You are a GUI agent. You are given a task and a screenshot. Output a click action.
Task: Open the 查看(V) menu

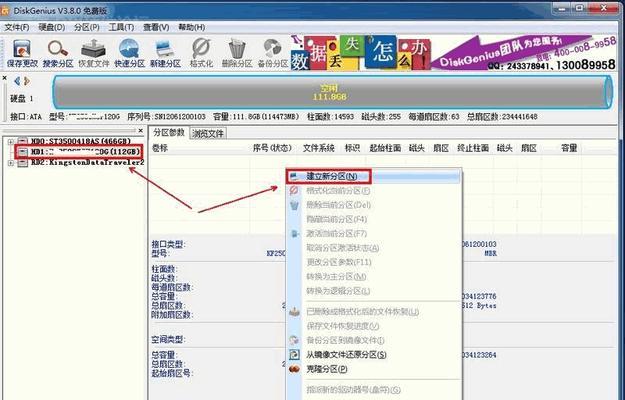156,27
